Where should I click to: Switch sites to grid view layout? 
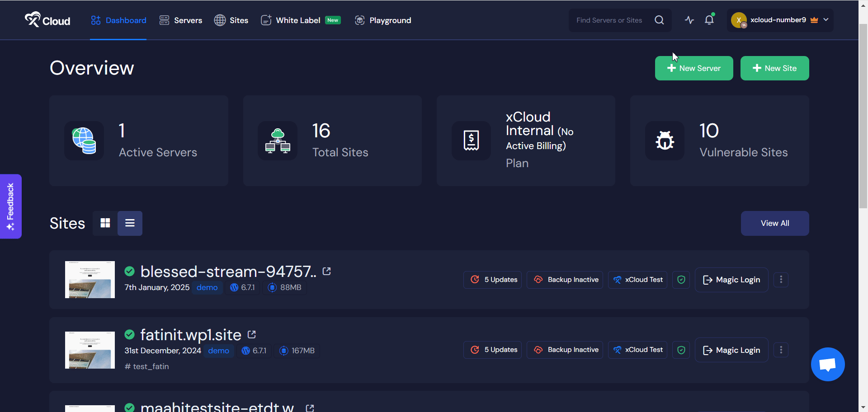[x=105, y=223]
